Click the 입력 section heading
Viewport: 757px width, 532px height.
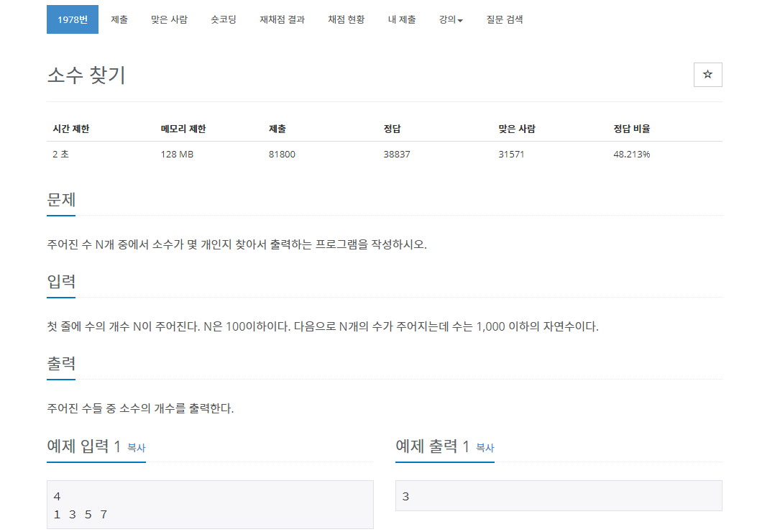click(x=60, y=281)
